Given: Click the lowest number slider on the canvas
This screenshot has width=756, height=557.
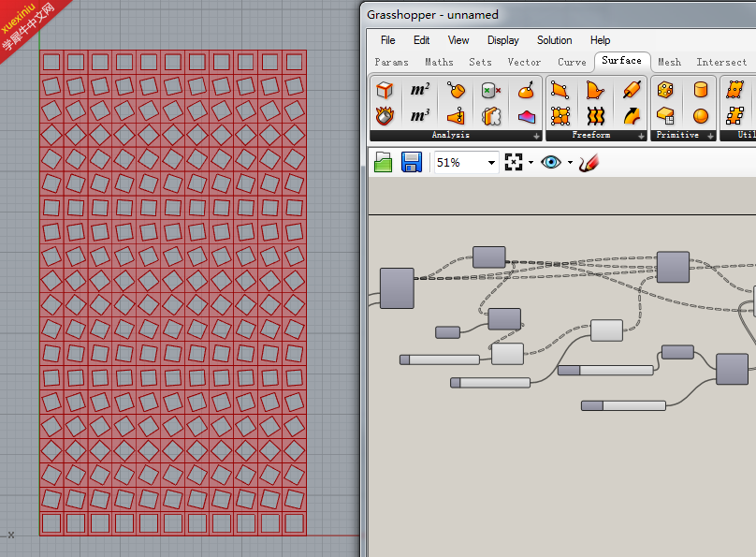Looking at the screenshot, I should pos(623,405).
